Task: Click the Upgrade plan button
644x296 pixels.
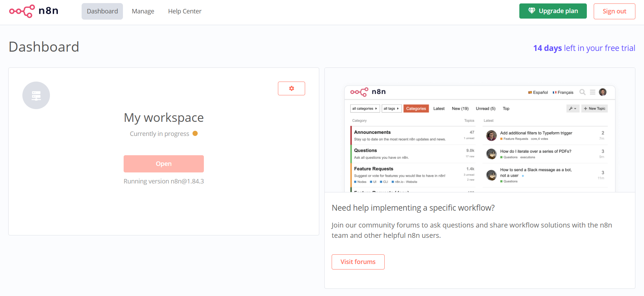Action: 553,11
